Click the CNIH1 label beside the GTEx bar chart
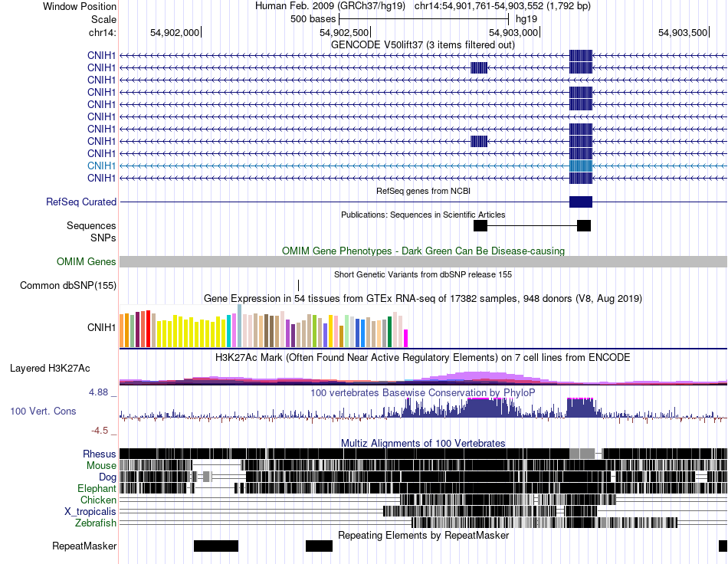Viewport: 728px width, 564px height. pos(101,328)
